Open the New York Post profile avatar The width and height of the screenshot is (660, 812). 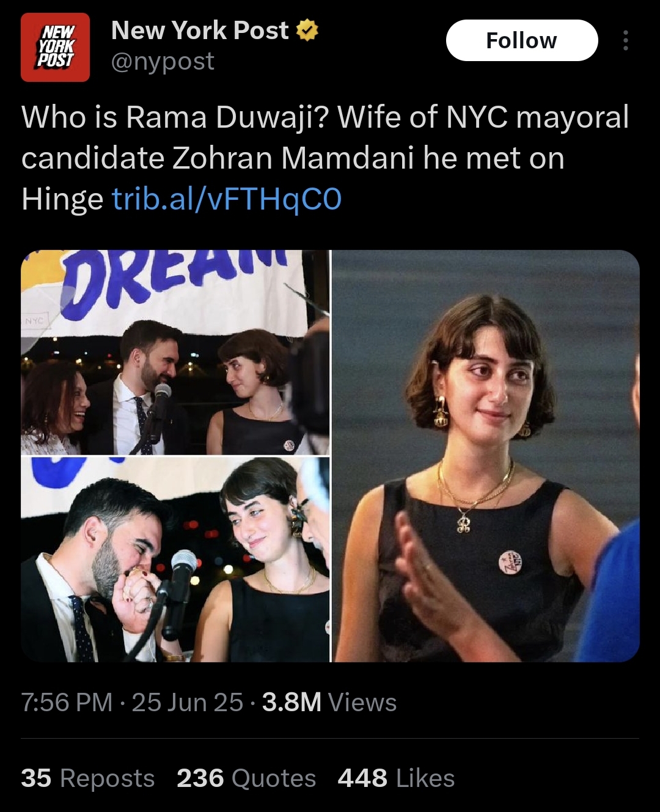[55, 48]
